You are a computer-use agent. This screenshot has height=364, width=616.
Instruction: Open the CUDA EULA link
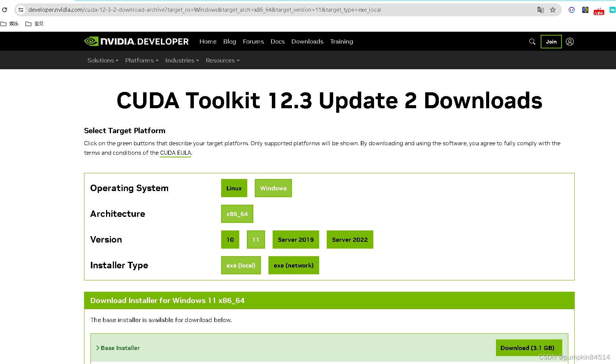click(176, 153)
